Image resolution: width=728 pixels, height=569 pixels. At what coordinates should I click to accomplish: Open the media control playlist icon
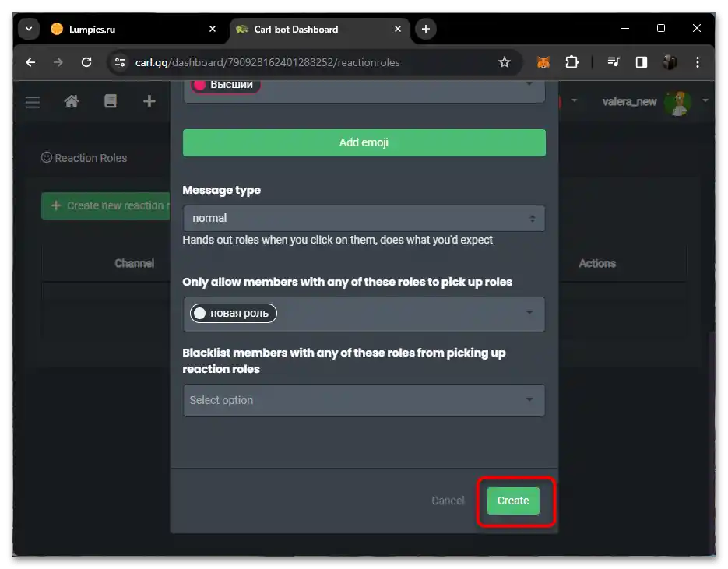tap(614, 62)
